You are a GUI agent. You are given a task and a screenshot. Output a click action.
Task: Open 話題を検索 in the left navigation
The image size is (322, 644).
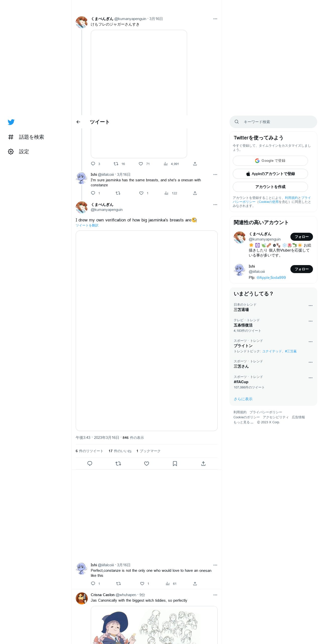click(x=26, y=137)
